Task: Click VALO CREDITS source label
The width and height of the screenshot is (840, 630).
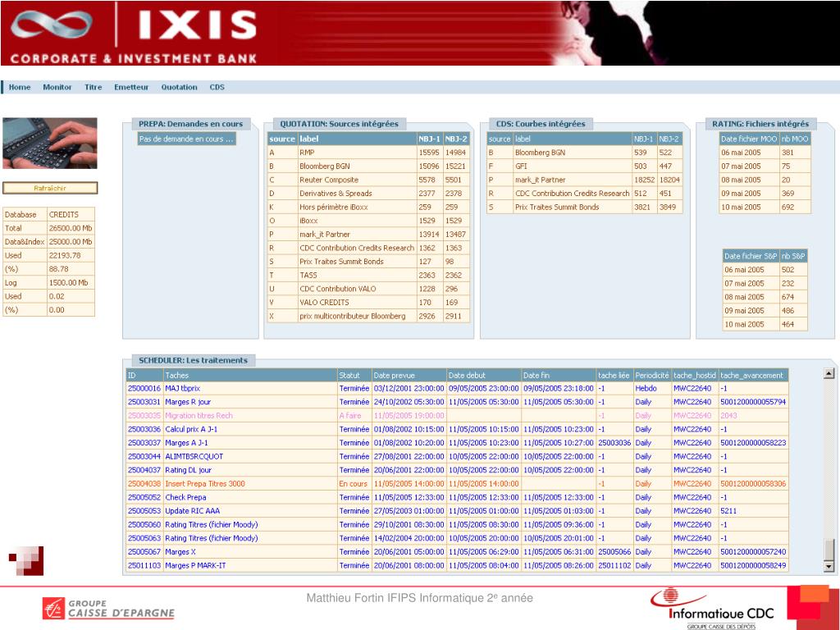Action: pyautogui.click(x=324, y=303)
